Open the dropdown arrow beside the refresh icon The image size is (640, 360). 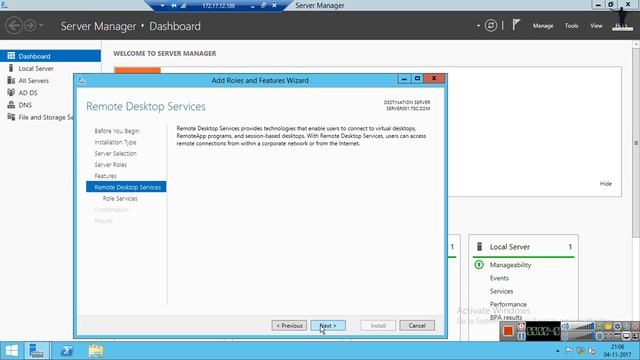tap(478, 26)
